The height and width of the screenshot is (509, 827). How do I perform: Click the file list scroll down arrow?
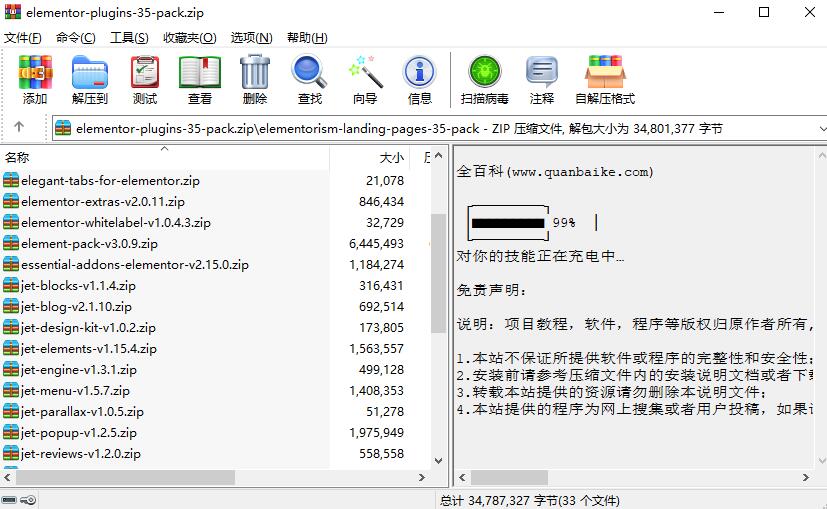(438, 460)
